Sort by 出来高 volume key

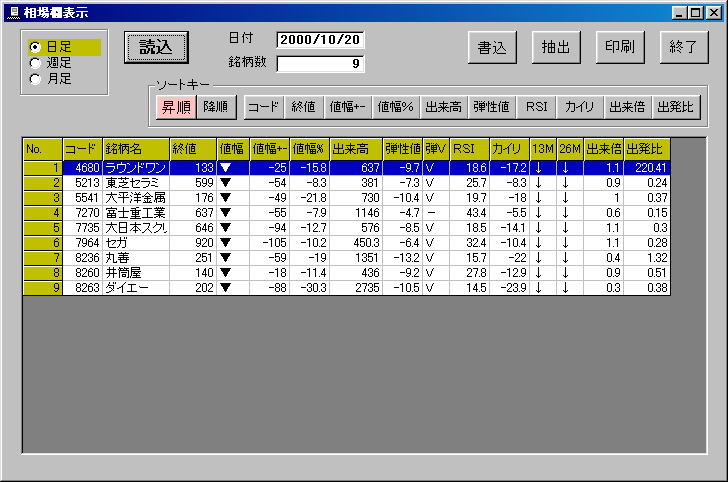click(443, 106)
